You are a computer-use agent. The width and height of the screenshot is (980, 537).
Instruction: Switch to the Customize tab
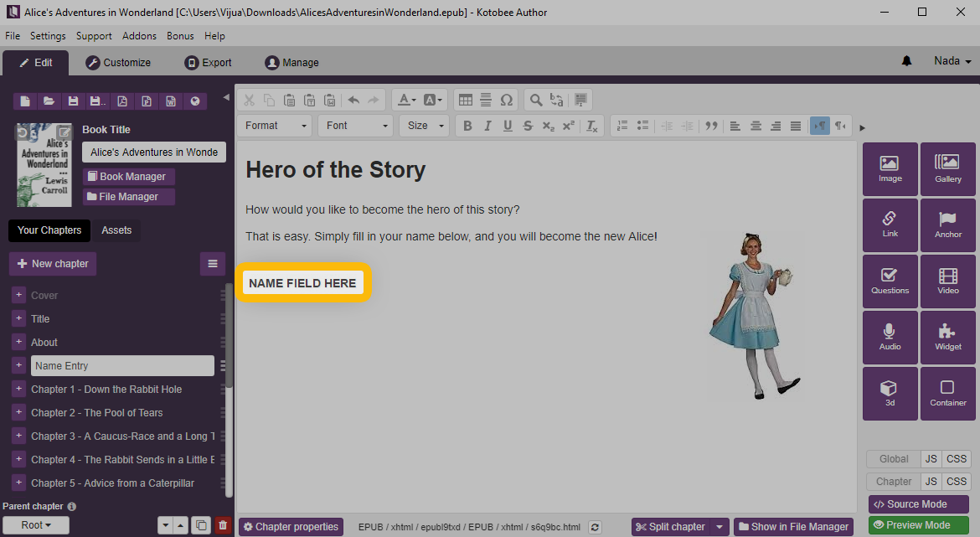tap(118, 63)
